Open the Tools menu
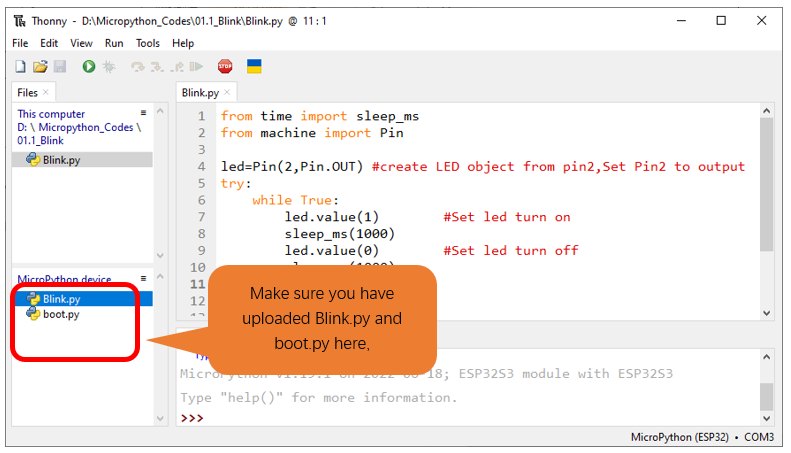The image size is (791, 453). (x=147, y=43)
